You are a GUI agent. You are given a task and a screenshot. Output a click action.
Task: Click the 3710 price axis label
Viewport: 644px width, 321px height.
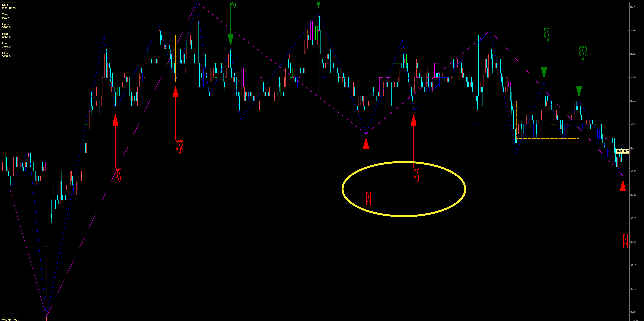tap(633, 289)
